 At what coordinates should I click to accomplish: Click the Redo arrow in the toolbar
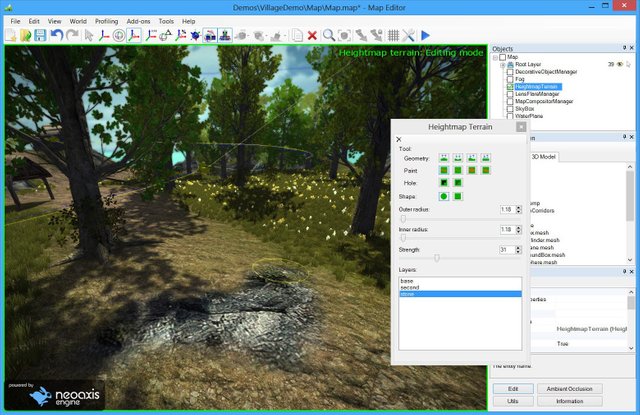(72, 36)
